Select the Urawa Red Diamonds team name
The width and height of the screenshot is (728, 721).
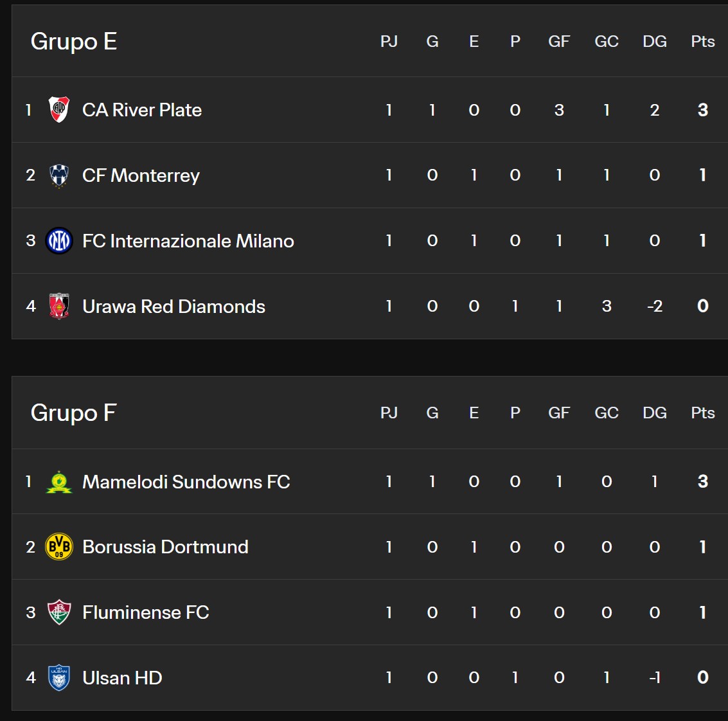click(173, 307)
